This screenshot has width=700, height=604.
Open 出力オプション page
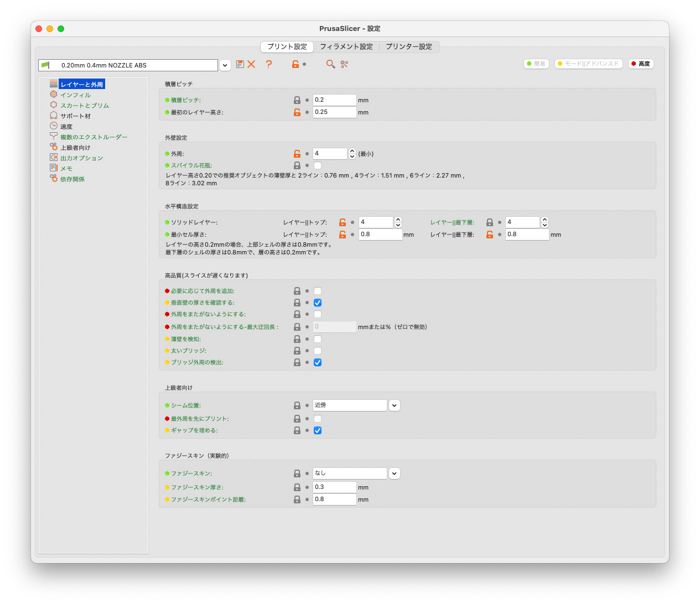81,158
